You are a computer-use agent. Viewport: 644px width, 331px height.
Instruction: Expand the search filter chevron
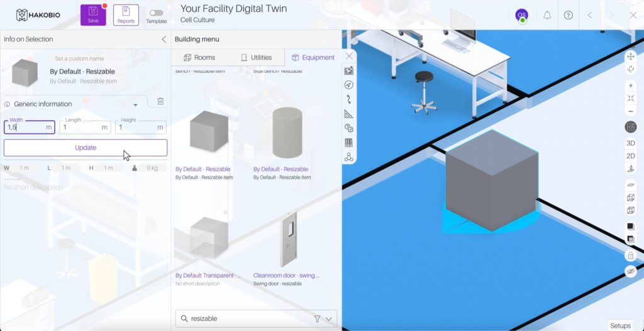coord(328,319)
